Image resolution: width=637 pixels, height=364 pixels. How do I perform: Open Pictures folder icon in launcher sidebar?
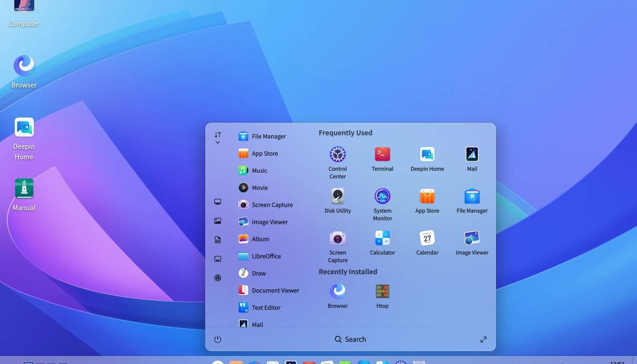(x=218, y=221)
